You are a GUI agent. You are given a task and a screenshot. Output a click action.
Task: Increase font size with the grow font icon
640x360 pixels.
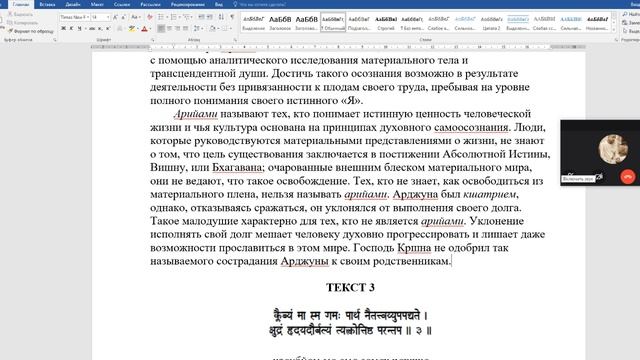[x=116, y=17]
